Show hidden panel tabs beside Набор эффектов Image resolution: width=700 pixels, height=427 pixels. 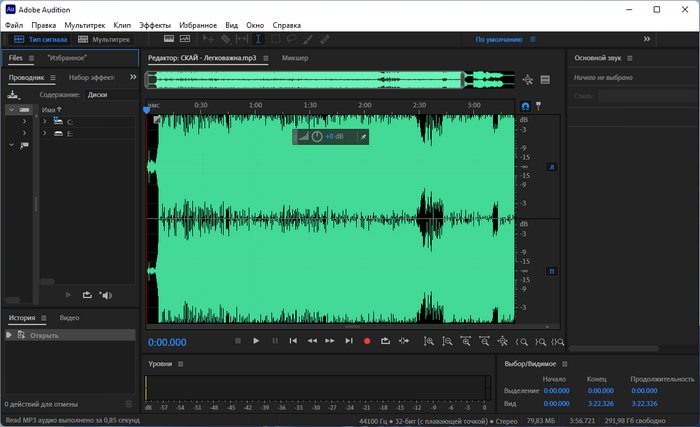(x=133, y=77)
